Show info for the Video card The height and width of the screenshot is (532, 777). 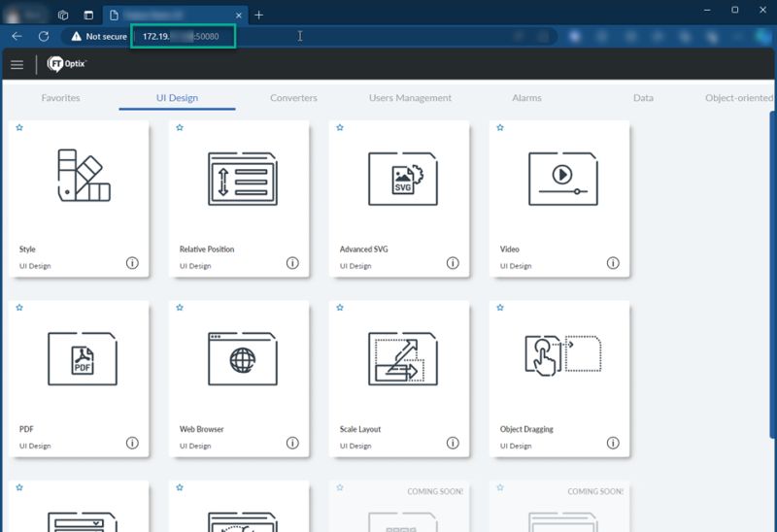pos(613,263)
